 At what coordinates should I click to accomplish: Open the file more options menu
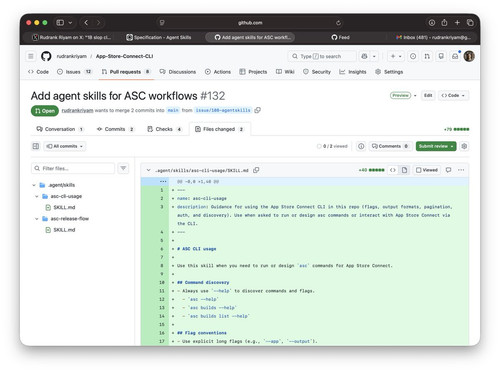[461, 170]
